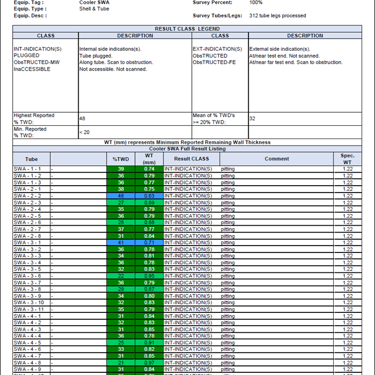This screenshot has height=375, width=375.
Task: Select tube cell 'SWA - 3 - 4'
Action: pyautogui.click(x=32, y=262)
